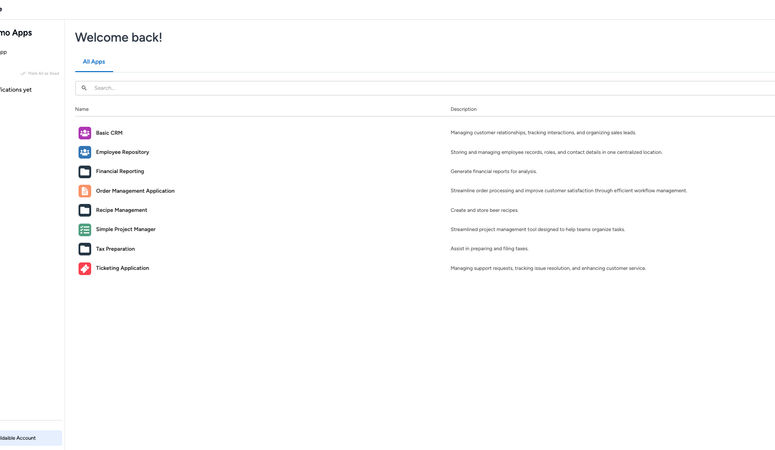The height and width of the screenshot is (450, 775).
Task: Click the Simple Project Manager green icon
Action: pos(85,229)
